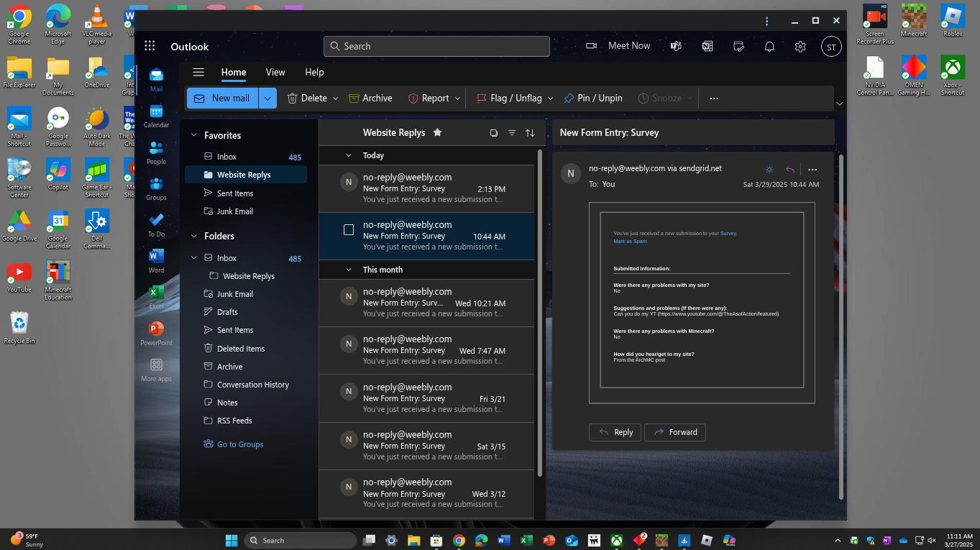Click the taskbar Search box
The width and height of the screenshot is (980, 550).
coord(301,540)
